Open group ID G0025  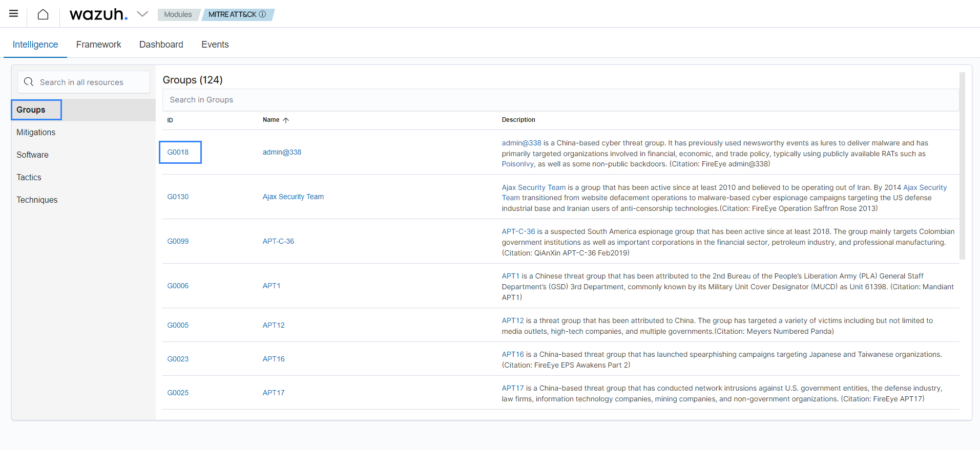point(178,393)
